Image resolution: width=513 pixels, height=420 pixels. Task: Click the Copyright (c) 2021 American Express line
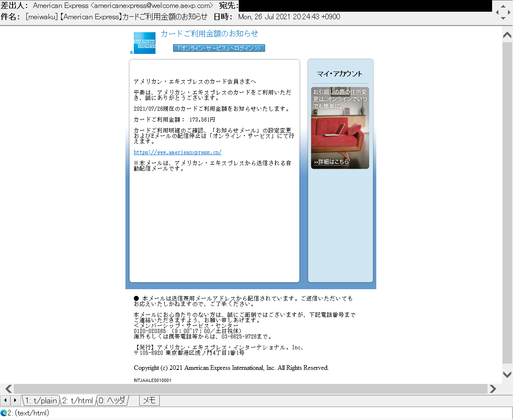tap(231, 368)
